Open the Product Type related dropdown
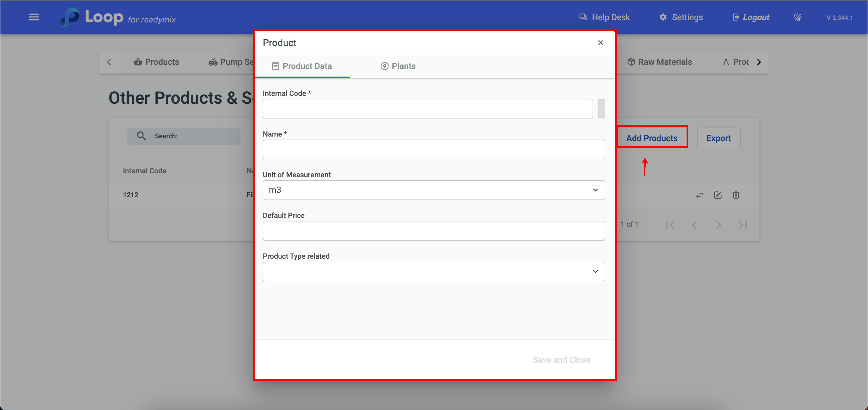Viewport: 868px width, 410px height. [x=433, y=271]
